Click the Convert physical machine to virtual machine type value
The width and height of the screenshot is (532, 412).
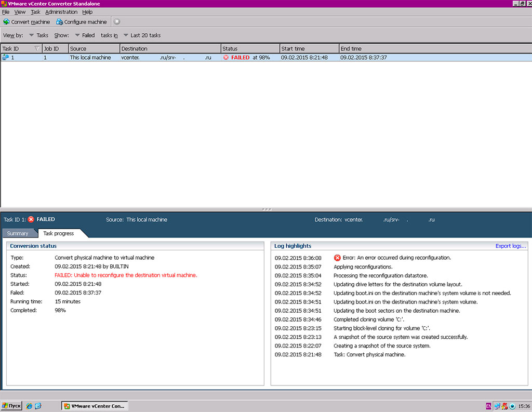point(104,258)
